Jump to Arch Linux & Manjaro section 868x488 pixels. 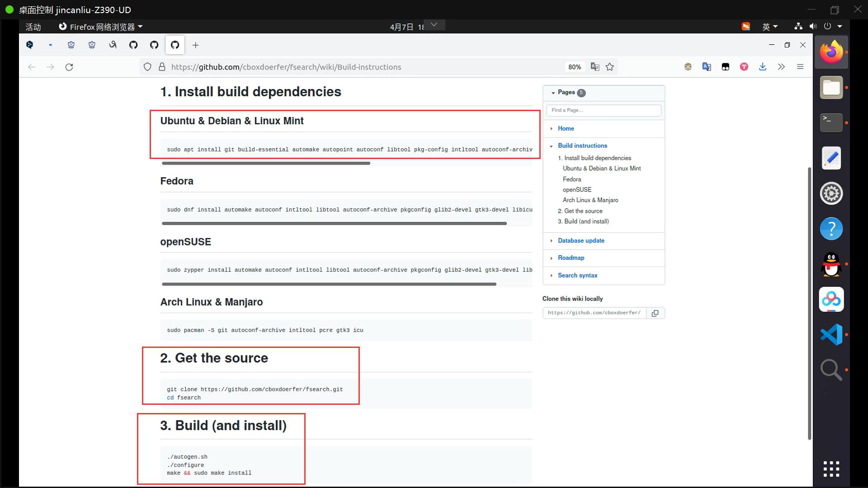pos(590,200)
